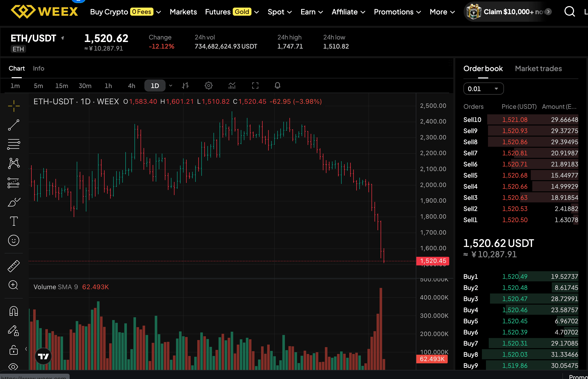This screenshot has width=588, height=379.
Task: Select the trend line drawing tool
Action: [14, 125]
